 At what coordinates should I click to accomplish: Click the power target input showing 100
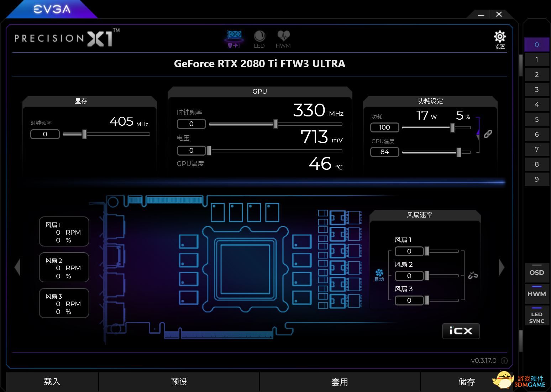(385, 127)
